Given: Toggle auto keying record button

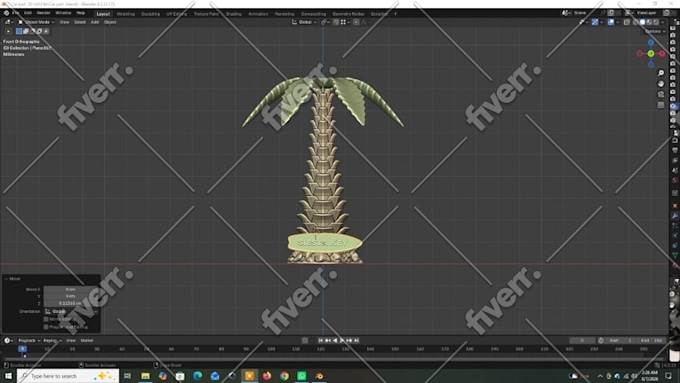Looking at the screenshot, I should [305, 340].
